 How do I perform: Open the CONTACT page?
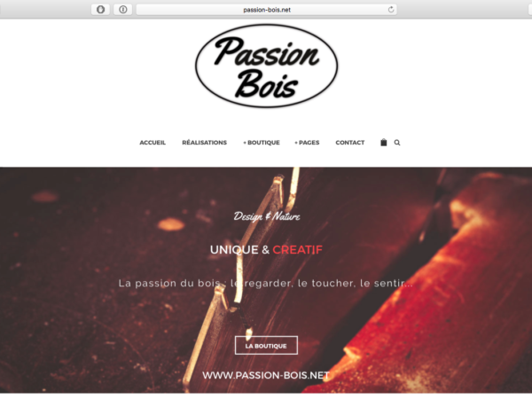click(350, 143)
